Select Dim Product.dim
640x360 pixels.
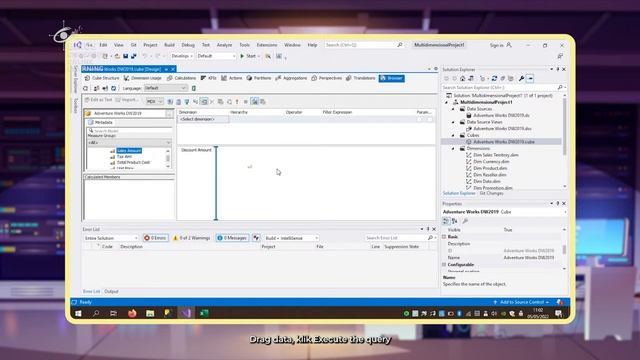[x=490, y=168]
